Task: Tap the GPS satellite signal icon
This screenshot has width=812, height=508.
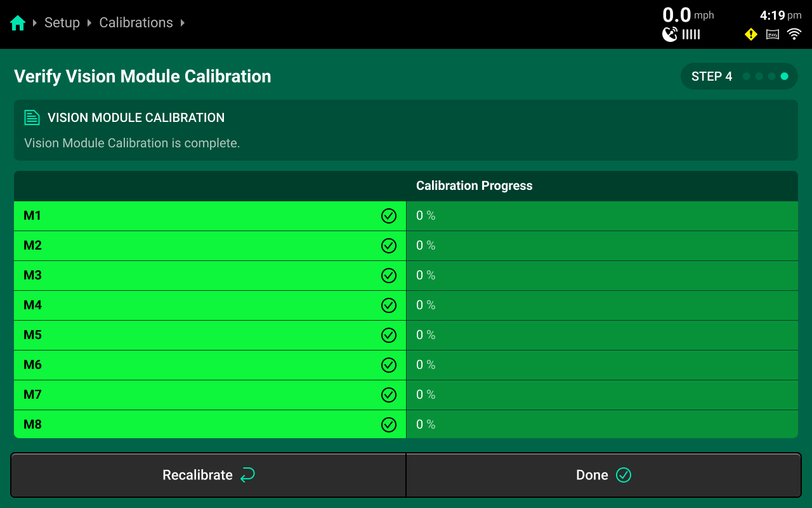Action: [670, 34]
